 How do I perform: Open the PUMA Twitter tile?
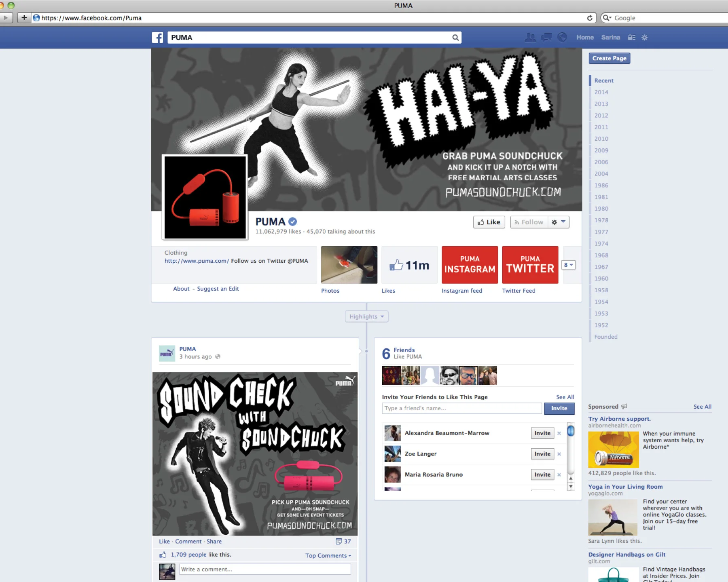point(530,265)
